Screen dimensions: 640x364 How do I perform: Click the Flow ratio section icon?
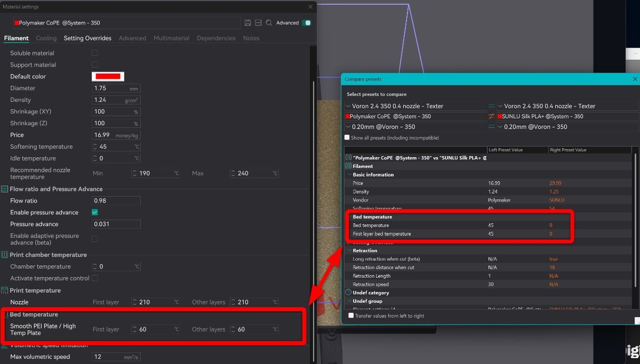(5, 189)
